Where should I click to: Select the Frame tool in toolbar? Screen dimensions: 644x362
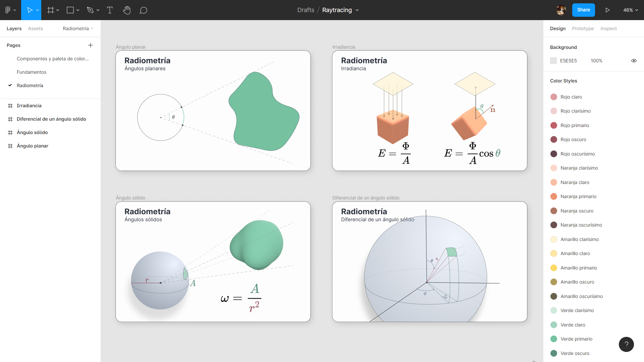tap(50, 10)
